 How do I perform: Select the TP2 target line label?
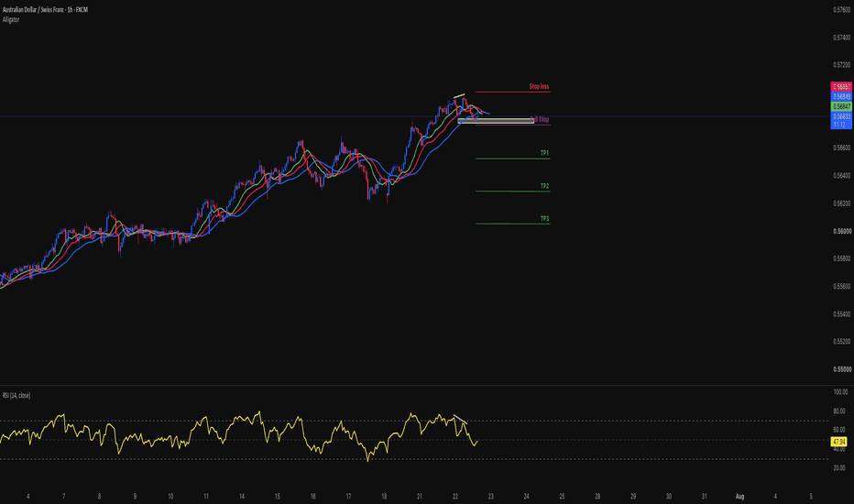pyautogui.click(x=544, y=186)
